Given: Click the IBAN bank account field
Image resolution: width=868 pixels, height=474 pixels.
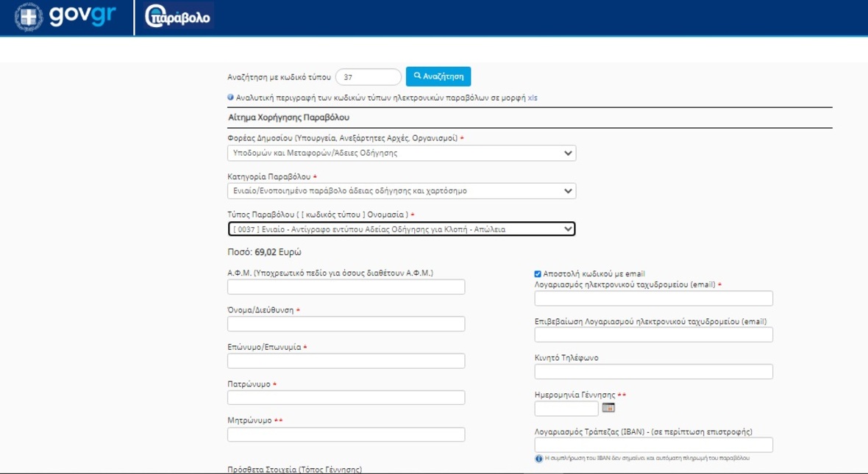Looking at the screenshot, I should pos(653,445).
